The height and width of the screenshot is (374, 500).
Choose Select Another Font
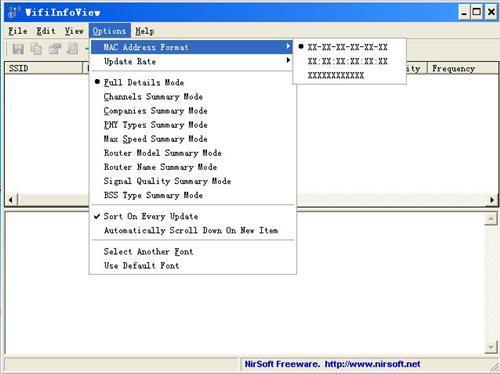193,252
